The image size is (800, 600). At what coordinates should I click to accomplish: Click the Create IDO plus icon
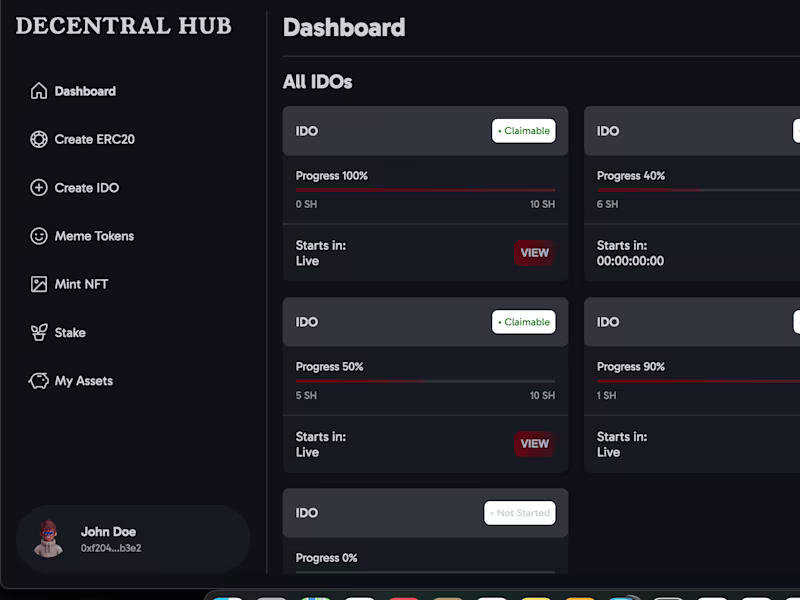pyautogui.click(x=39, y=188)
